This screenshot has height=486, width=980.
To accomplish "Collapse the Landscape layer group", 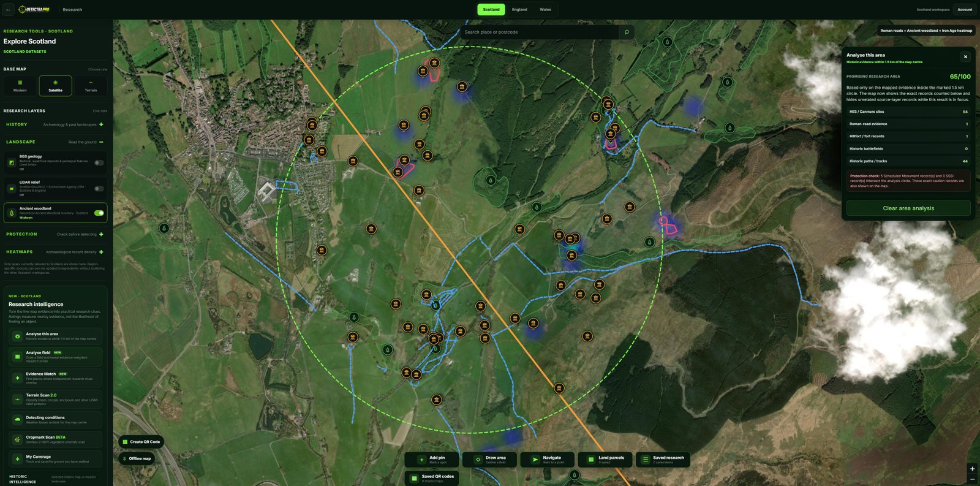I will coord(101,142).
